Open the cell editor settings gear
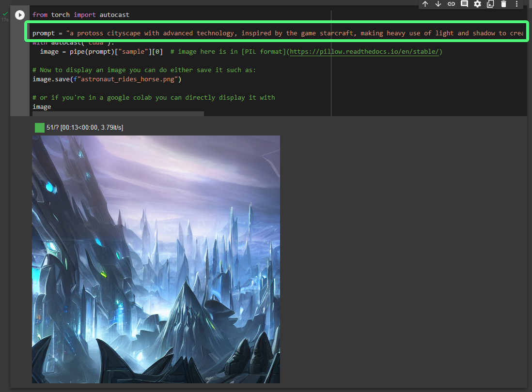This screenshot has width=532, height=392. pyautogui.click(x=477, y=4)
